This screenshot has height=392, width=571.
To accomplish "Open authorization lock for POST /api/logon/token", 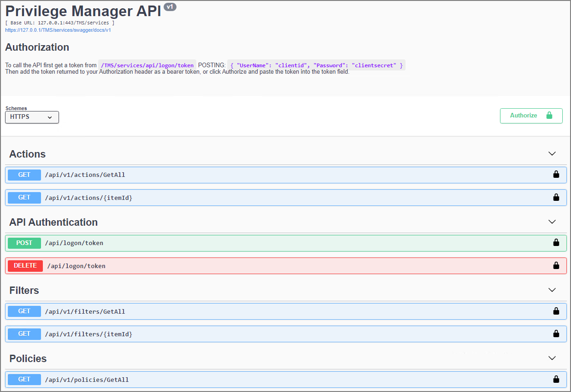I will (556, 243).
